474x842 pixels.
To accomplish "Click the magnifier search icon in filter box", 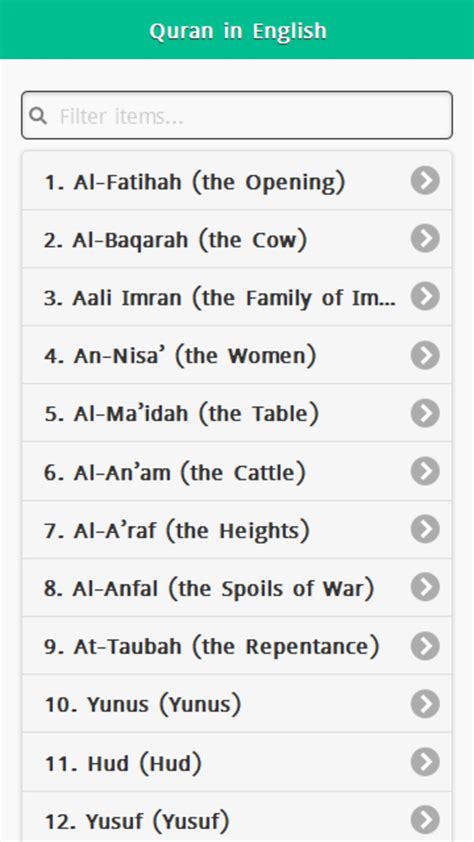I will click(38, 115).
